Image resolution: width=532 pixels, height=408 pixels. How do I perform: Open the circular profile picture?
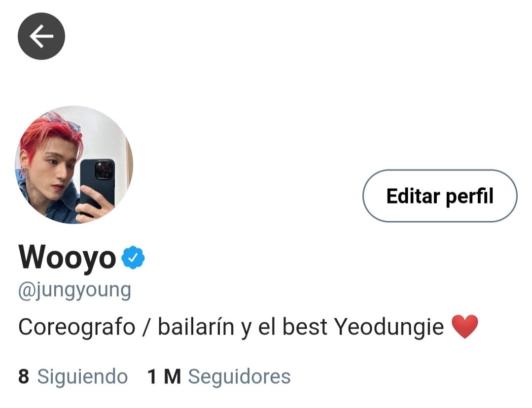pyautogui.click(x=74, y=165)
